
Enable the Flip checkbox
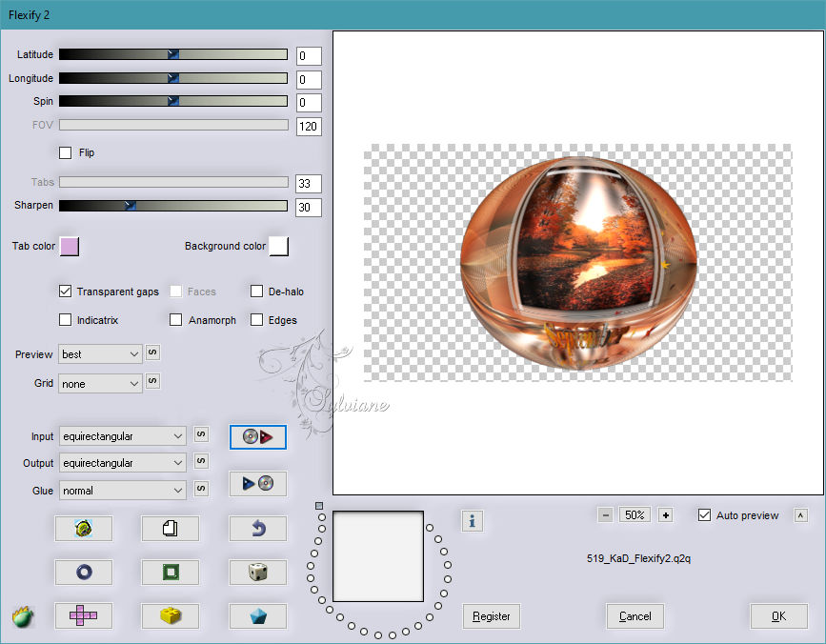66,152
